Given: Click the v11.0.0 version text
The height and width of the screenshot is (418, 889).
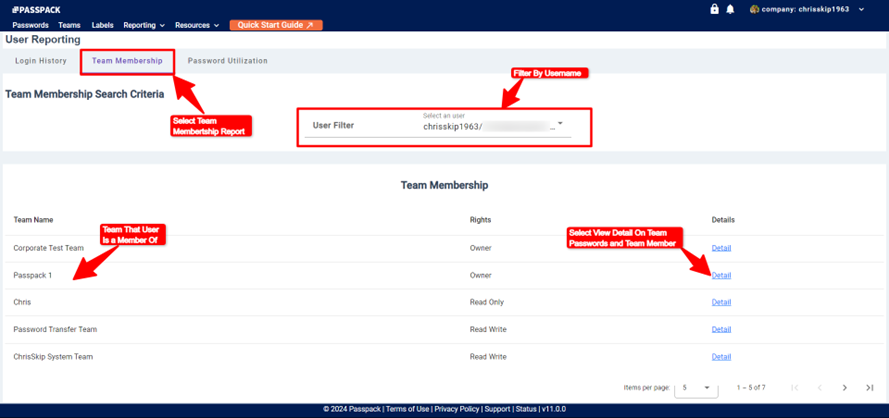Looking at the screenshot, I should coord(553,409).
